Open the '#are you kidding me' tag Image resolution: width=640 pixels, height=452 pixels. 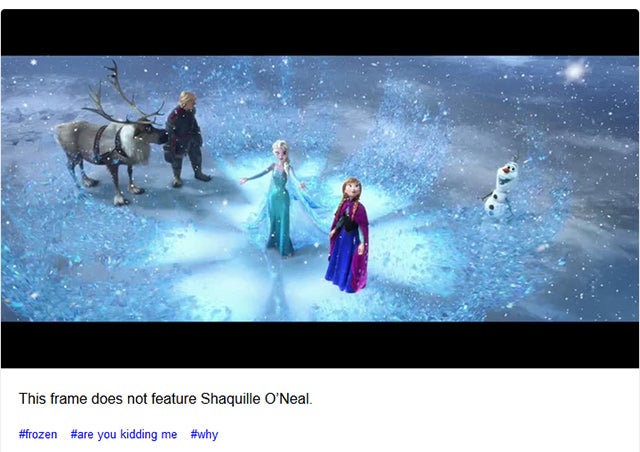[124, 434]
